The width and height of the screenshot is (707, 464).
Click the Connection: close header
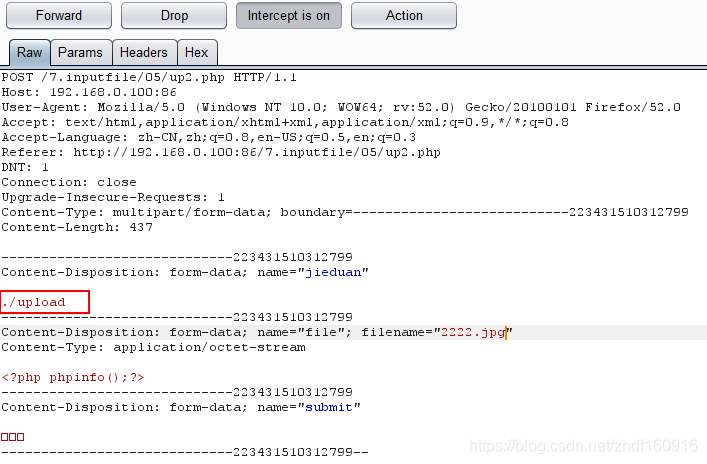(68, 182)
